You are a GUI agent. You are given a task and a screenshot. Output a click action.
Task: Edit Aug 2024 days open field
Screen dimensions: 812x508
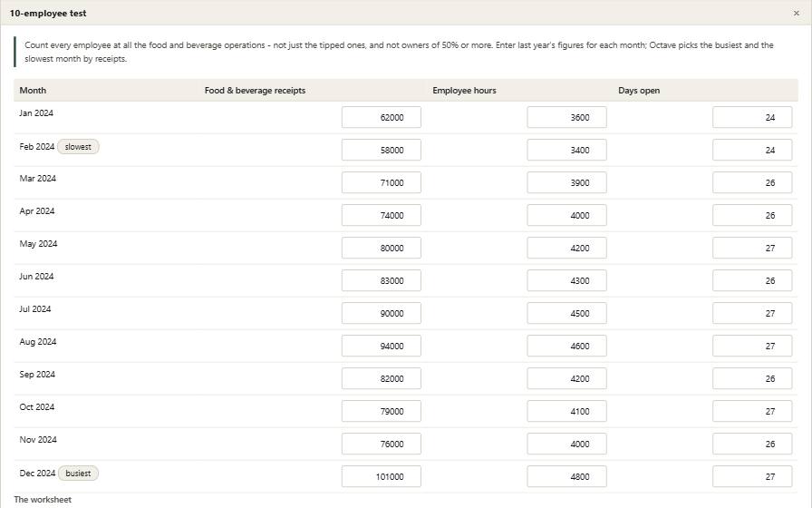(752, 346)
